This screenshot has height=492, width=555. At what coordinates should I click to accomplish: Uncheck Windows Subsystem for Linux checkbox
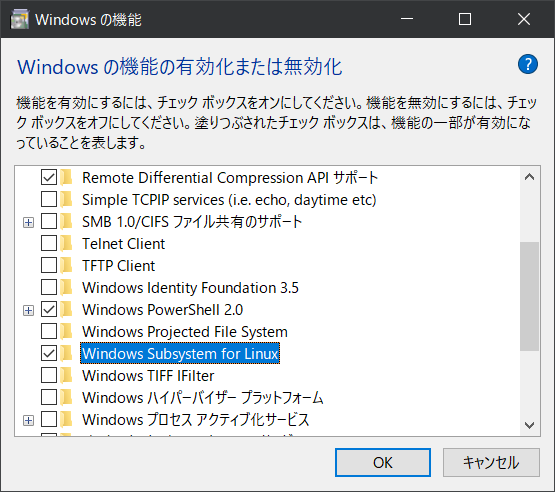(49, 353)
